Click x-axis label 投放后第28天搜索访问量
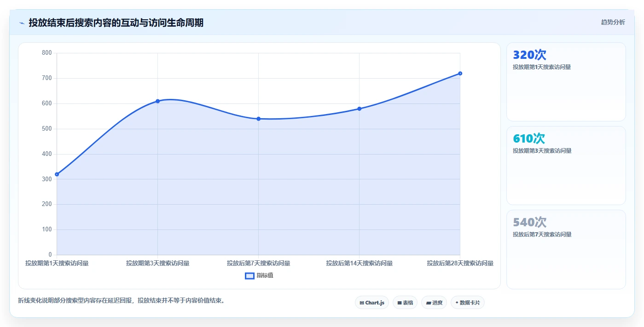 [460, 264]
